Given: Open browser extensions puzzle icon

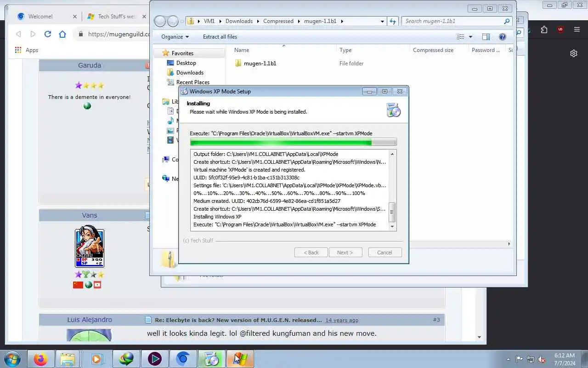Looking at the screenshot, I should click(544, 30).
